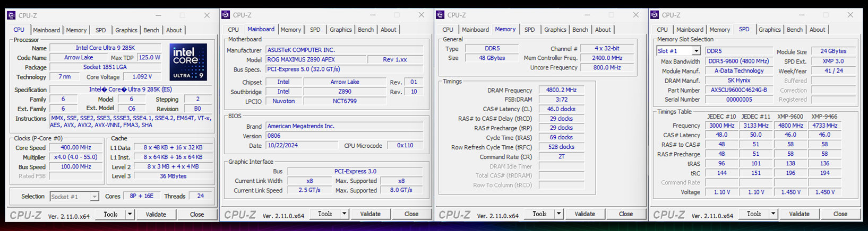This screenshot has width=868, height=231.
Task: Click the Module Manuf. A-Data Technology field
Action: coord(739,70)
